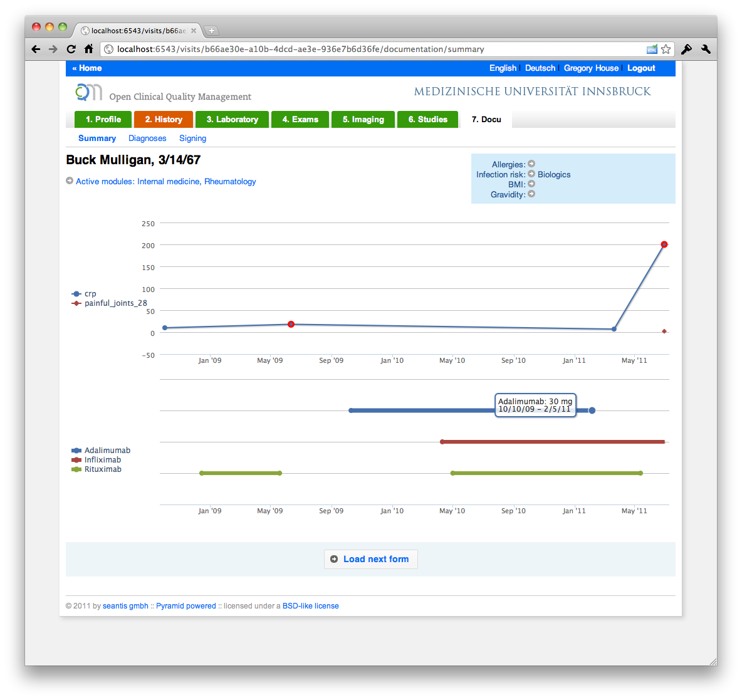The height and width of the screenshot is (700, 742).
Task: Click the Adalimumab: 30 mg tooltip
Action: (x=535, y=405)
